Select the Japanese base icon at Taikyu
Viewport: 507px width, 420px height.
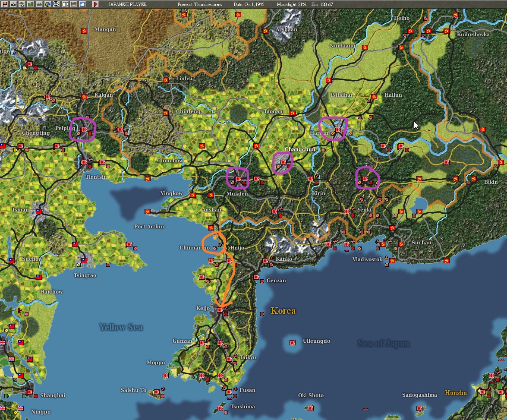[x=229, y=359]
